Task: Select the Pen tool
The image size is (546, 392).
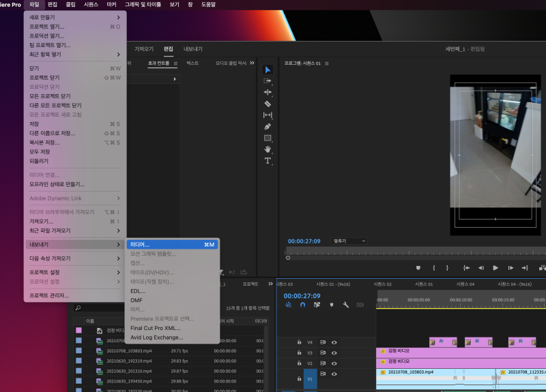Action: tap(268, 126)
